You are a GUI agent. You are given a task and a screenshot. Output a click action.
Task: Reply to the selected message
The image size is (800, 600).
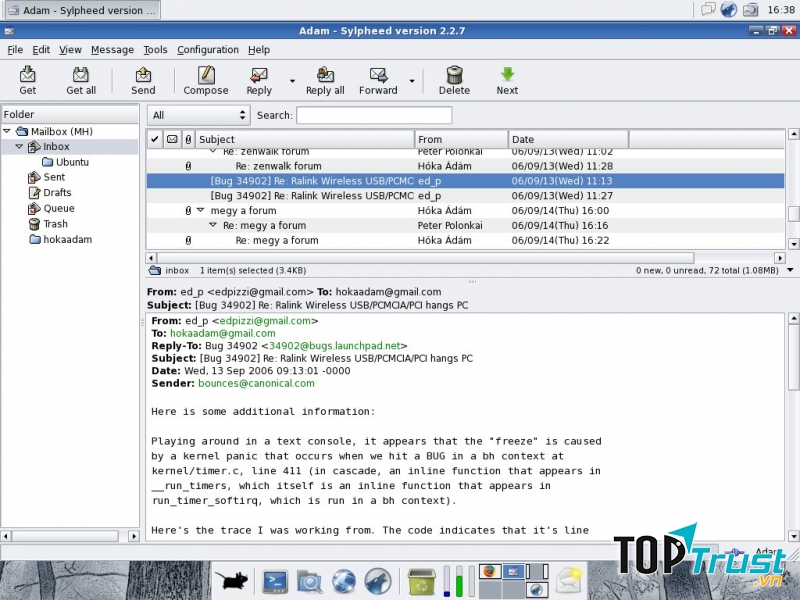259,80
